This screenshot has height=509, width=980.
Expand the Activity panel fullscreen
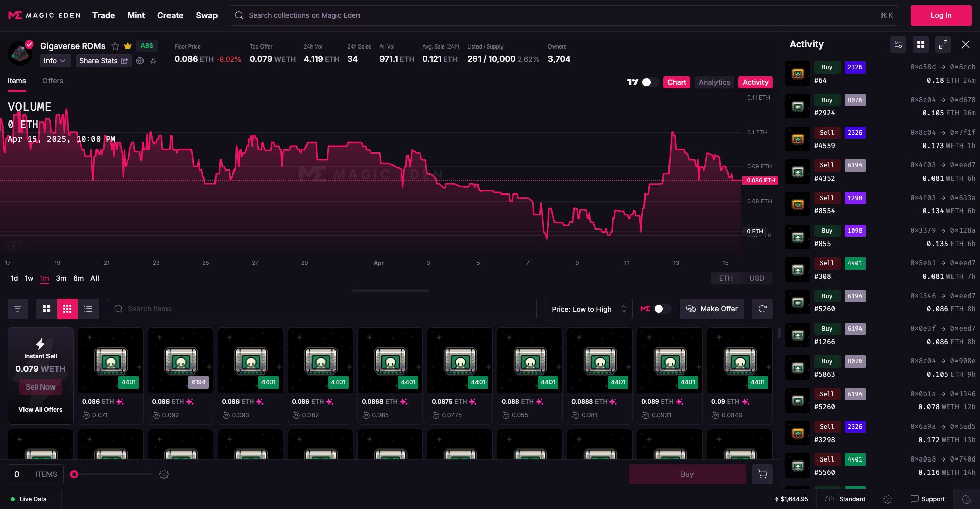[x=943, y=44]
